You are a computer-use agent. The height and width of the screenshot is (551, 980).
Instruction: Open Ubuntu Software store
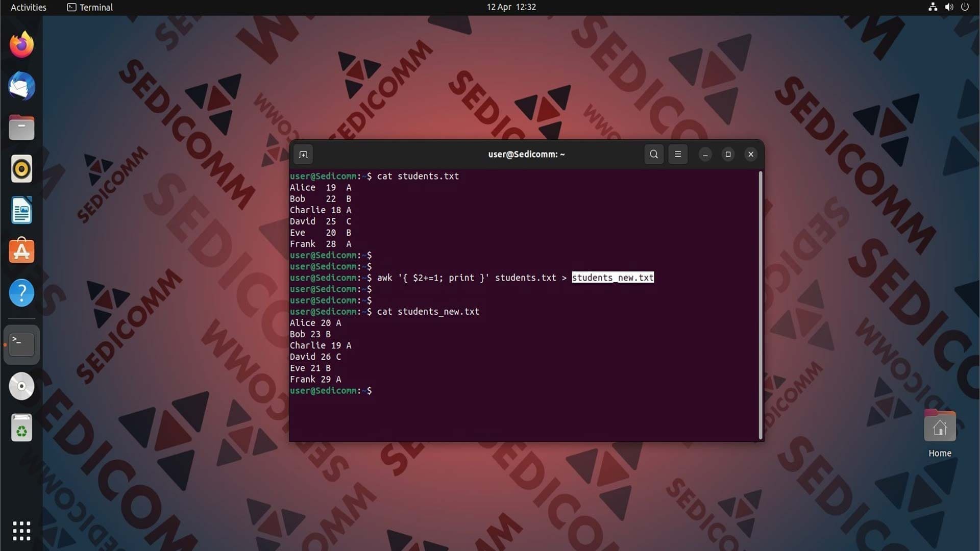(x=21, y=251)
